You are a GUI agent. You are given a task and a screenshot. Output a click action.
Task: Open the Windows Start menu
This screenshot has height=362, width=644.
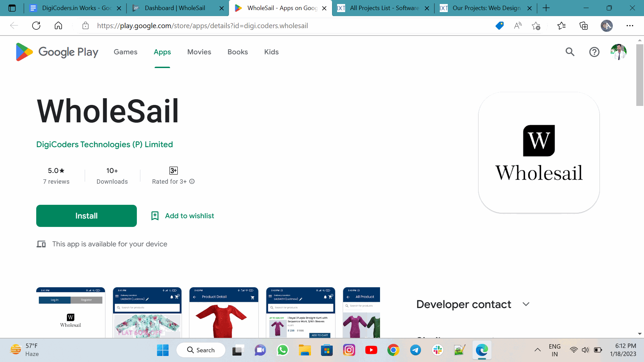pyautogui.click(x=163, y=350)
